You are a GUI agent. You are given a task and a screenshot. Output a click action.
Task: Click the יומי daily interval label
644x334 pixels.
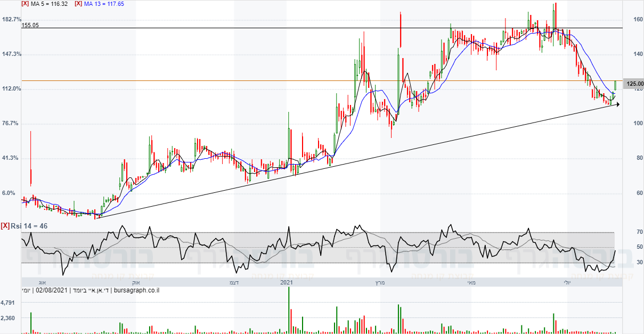(26, 290)
